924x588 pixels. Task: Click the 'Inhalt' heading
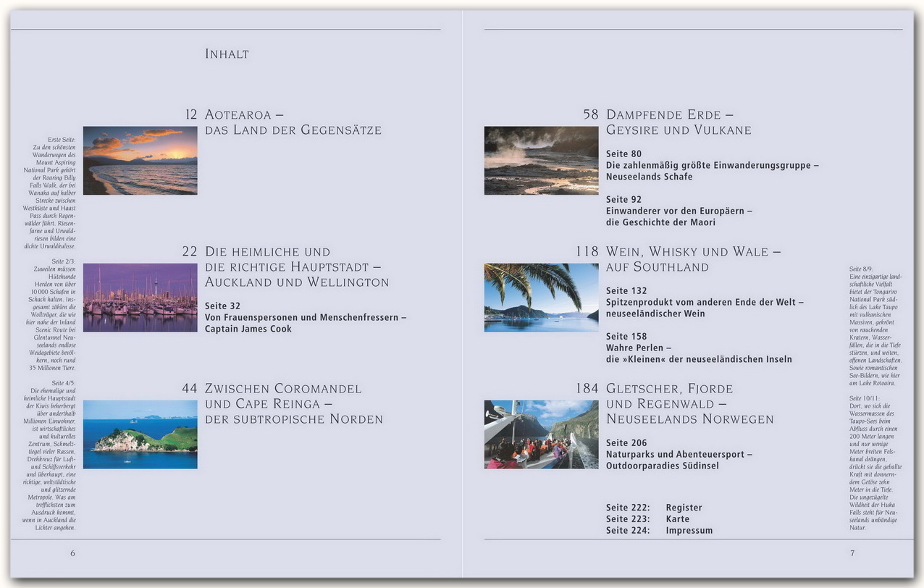click(x=227, y=54)
